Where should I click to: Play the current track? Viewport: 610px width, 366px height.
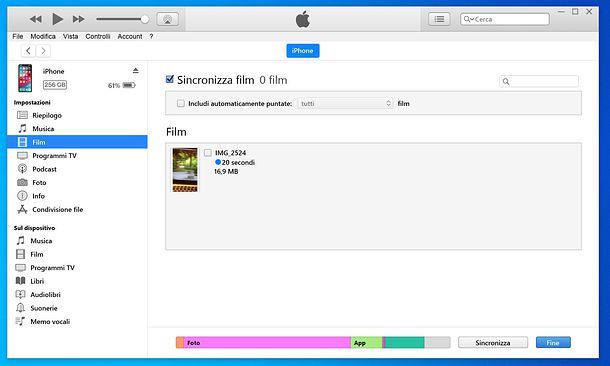[x=57, y=19]
